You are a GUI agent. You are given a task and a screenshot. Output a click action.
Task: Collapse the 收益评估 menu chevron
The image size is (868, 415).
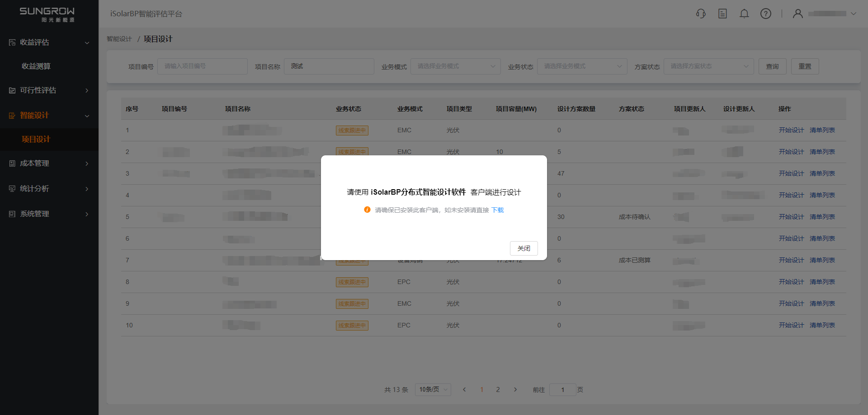pyautogui.click(x=87, y=43)
